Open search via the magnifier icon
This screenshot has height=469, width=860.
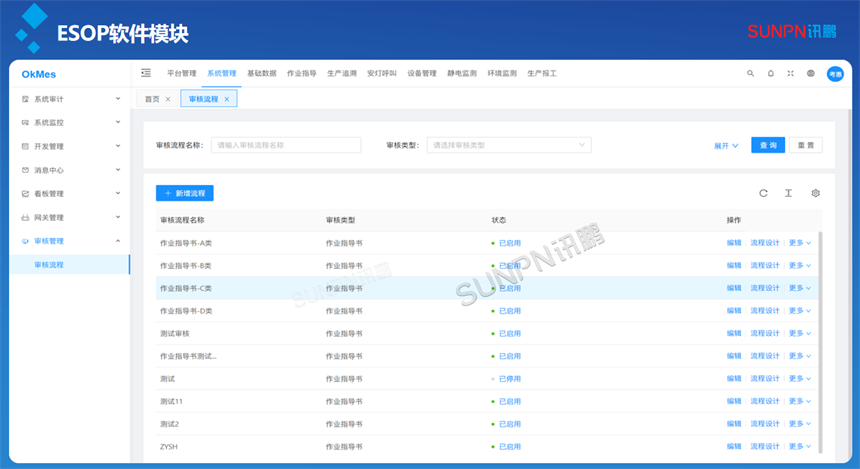[750, 74]
